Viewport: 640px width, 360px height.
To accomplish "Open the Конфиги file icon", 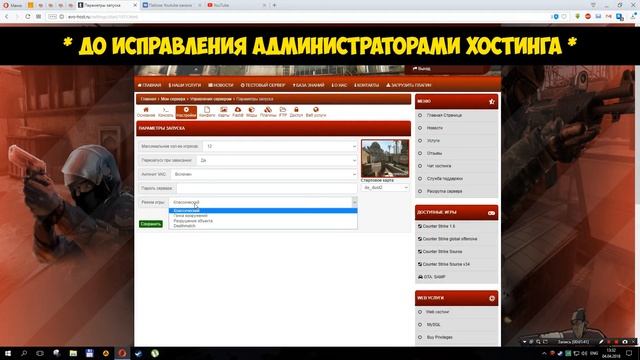I will (207, 112).
